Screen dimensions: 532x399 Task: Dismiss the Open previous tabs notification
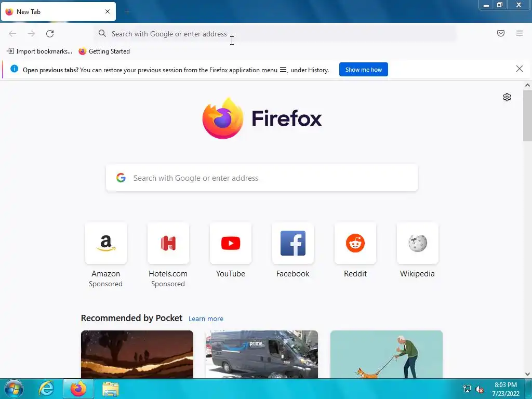(x=520, y=69)
